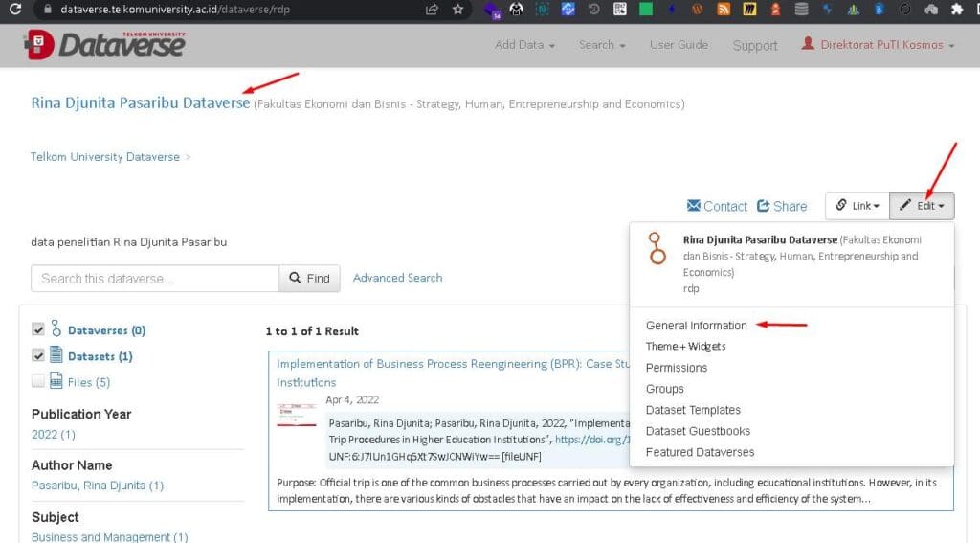Bookmark this page with the star icon
This screenshot has width=980, height=543.
pyautogui.click(x=458, y=10)
